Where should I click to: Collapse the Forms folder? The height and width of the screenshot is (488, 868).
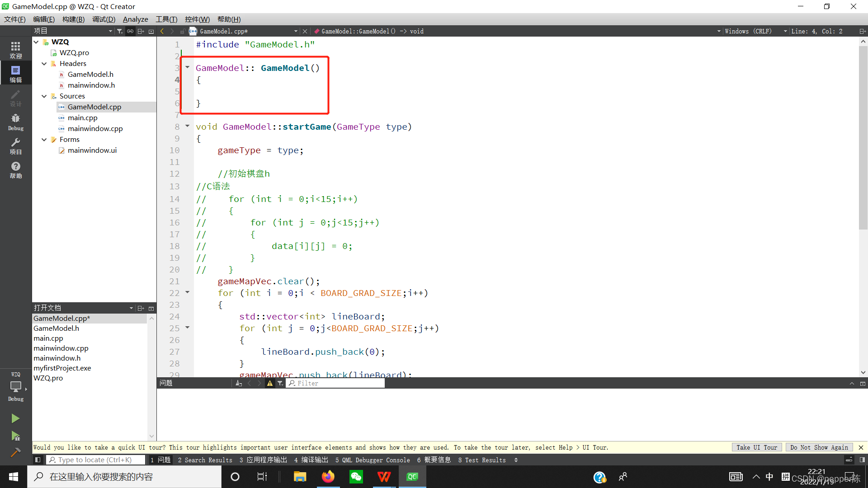click(x=44, y=140)
